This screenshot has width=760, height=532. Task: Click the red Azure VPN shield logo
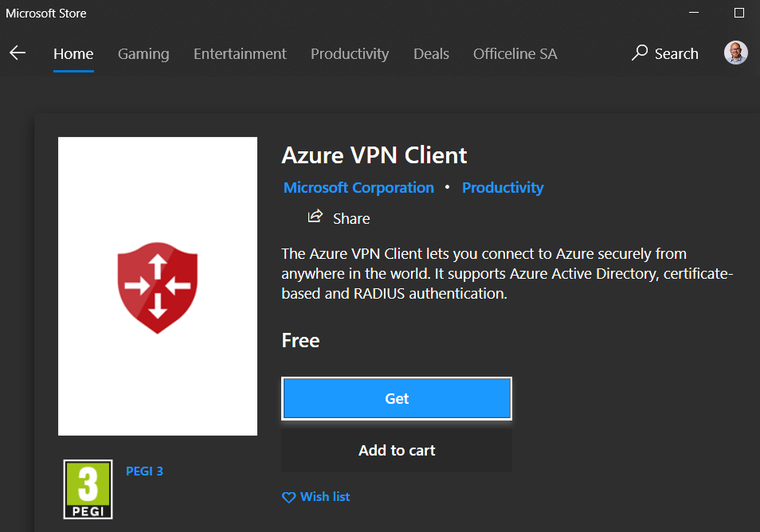point(158,287)
